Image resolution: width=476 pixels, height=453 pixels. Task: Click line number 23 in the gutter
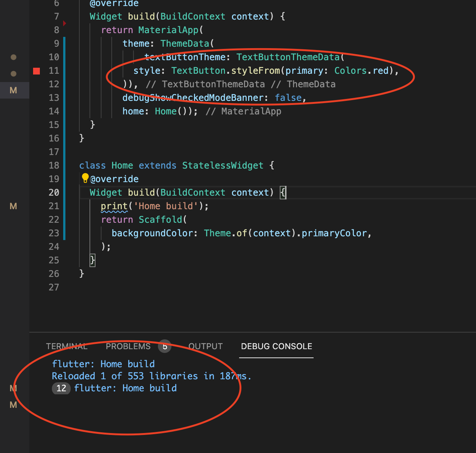tap(54, 233)
